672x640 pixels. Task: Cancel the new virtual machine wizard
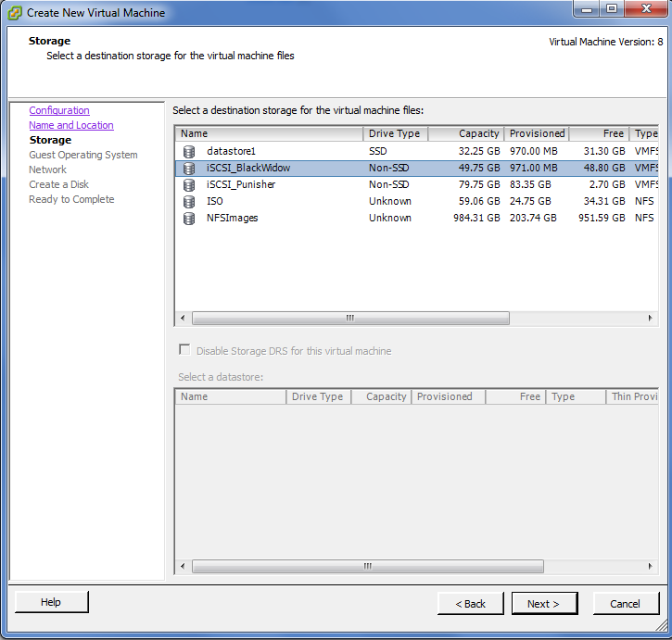(625, 603)
